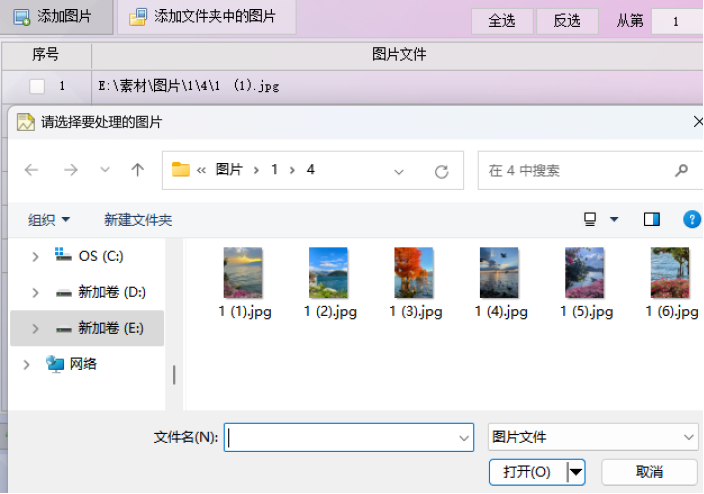Click the change view icon

coord(590,219)
